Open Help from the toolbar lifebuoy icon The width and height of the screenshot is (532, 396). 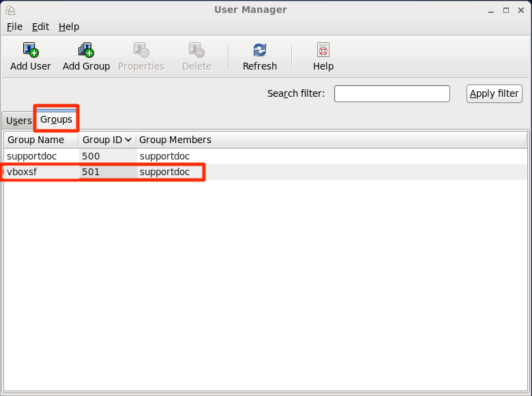tap(323, 50)
